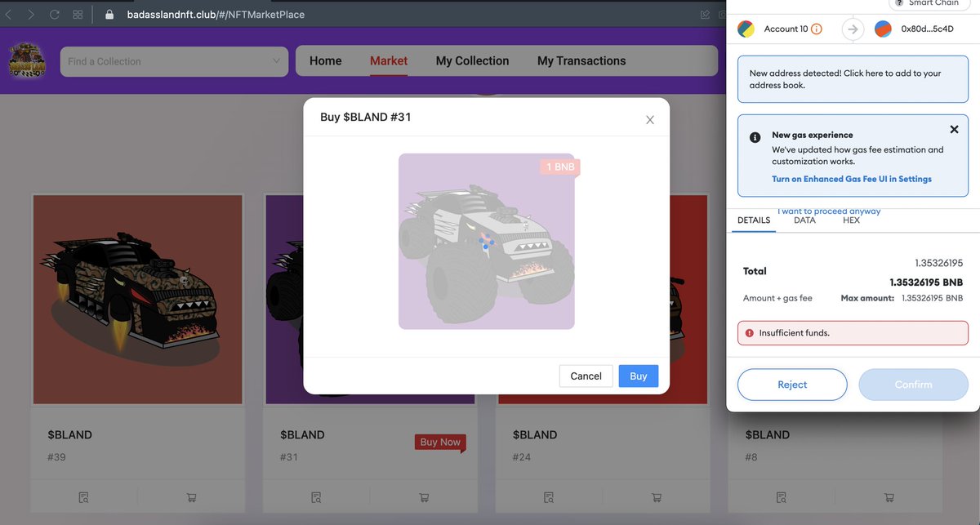
Task: Click the address bar URL
Action: [216, 14]
